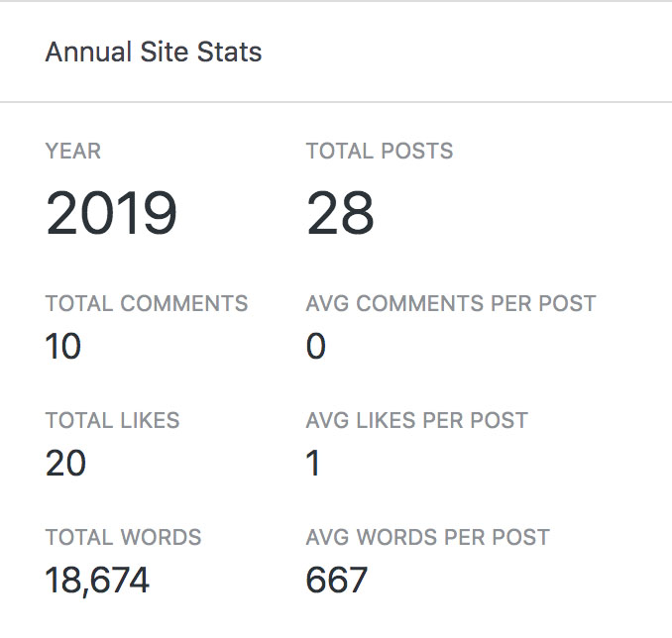
Task: Click the AVG LIKES PER POST label
Action: coord(417,420)
